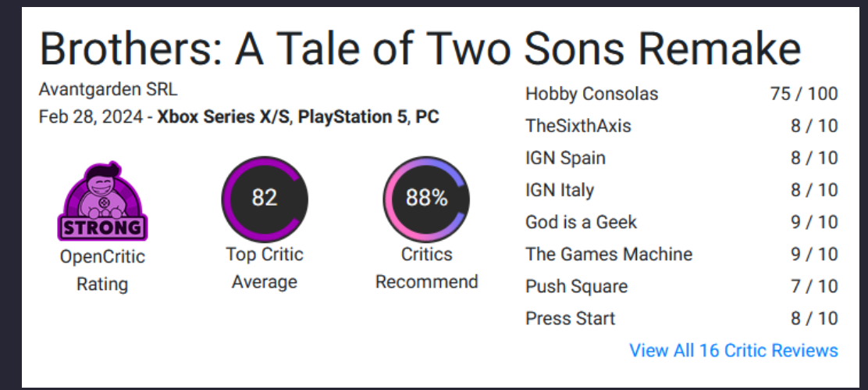Click the PlayStation 5 platform label
This screenshot has width=868, height=390.
[x=352, y=117]
